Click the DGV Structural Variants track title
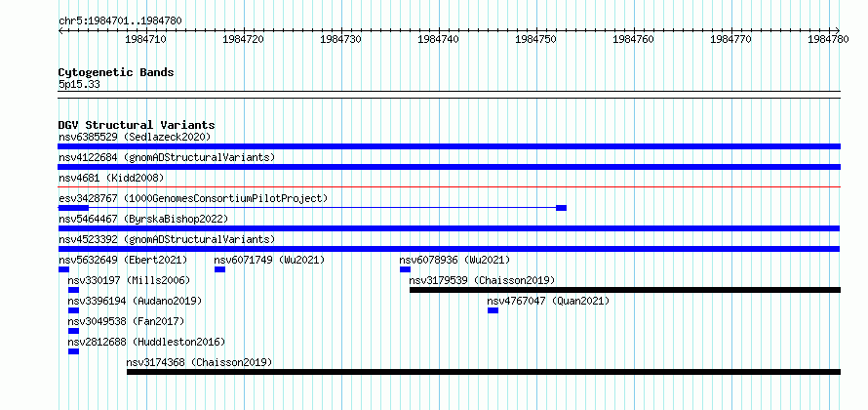 pos(137,125)
